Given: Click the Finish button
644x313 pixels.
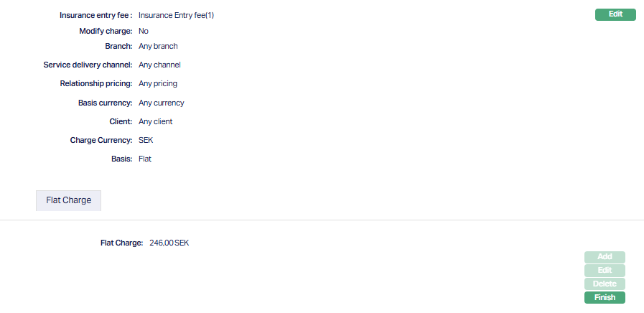Looking at the screenshot, I should [x=605, y=298].
